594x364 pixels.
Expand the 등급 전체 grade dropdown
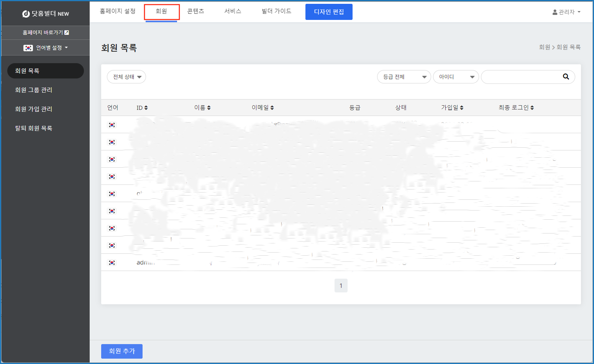(404, 77)
